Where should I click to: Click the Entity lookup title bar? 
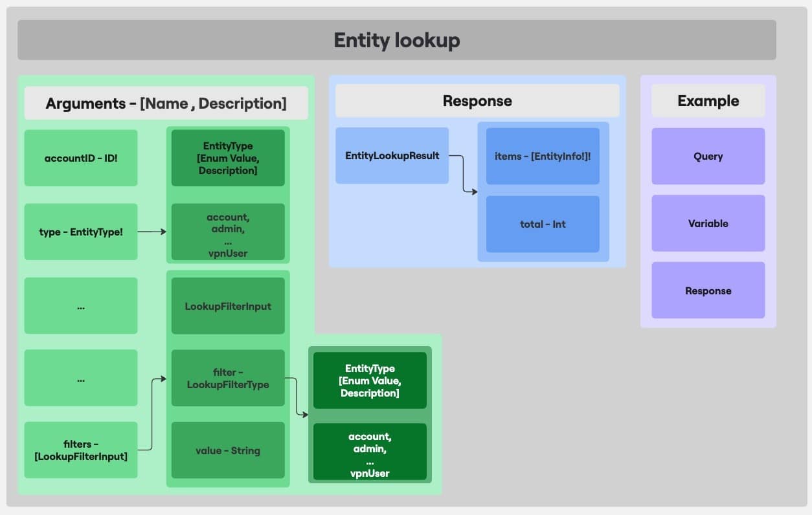click(396, 40)
